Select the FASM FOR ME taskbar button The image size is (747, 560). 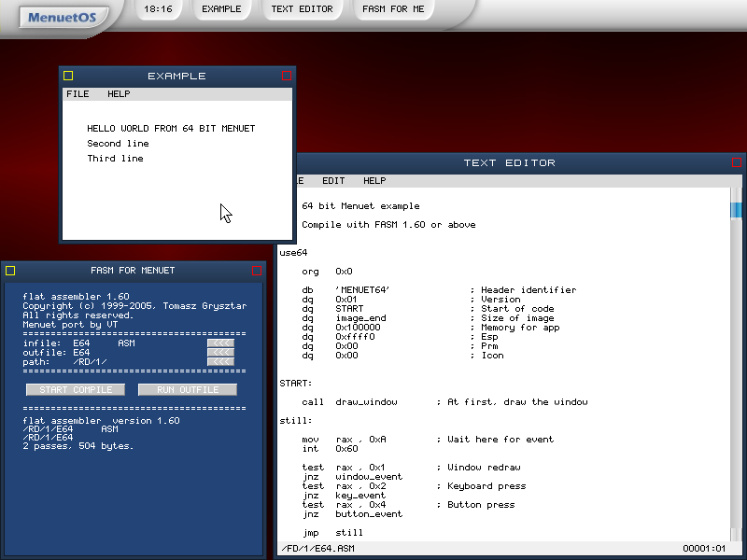[393, 9]
